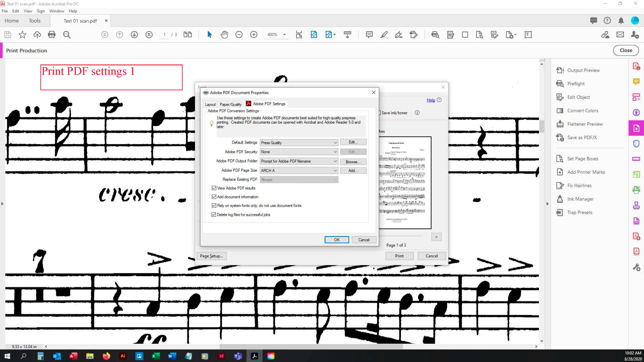The image size is (644, 362).
Task: Click the page number input field
Action: click(x=164, y=35)
